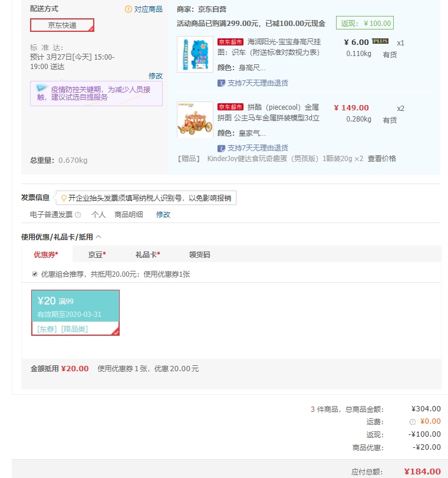Click the ¥184.00 total payable amount

click(423, 472)
